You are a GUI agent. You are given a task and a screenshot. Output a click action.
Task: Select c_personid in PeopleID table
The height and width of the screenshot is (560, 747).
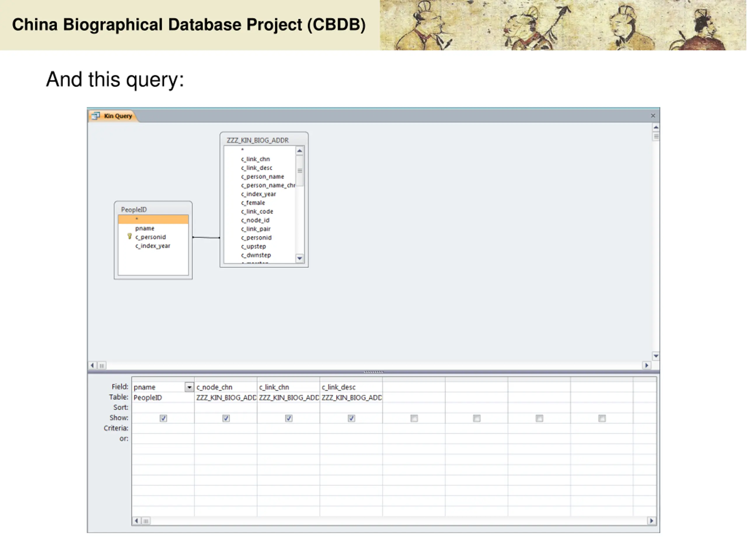coord(150,237)
